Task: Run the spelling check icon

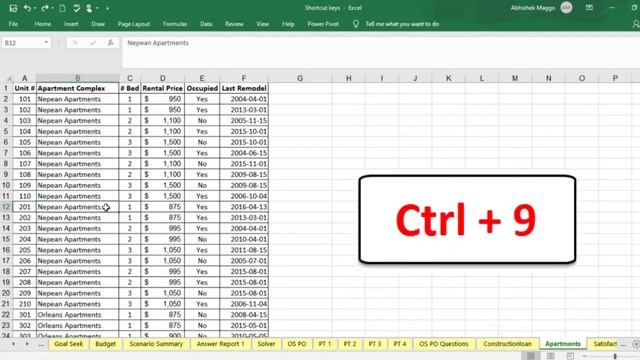Action: point(76,8)
